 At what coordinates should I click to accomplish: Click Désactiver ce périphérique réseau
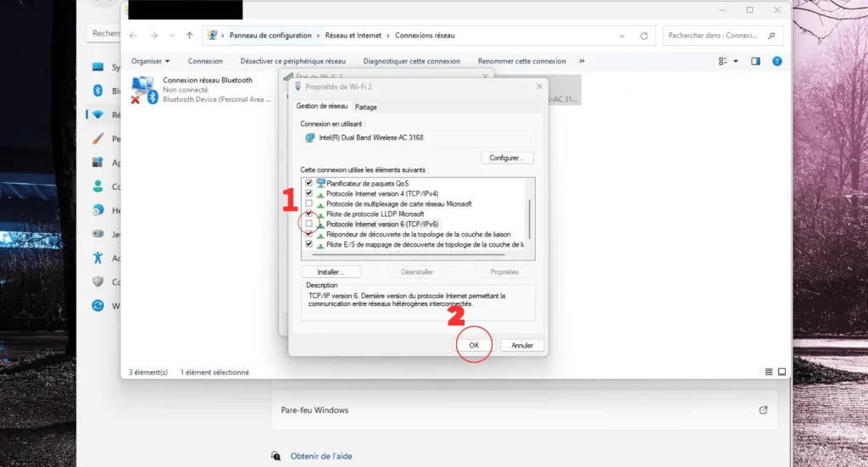[292, 61]
